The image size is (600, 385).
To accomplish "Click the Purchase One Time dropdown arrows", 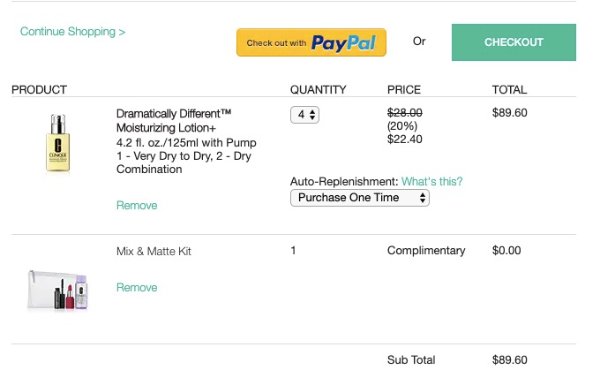I will click(422, 198).
